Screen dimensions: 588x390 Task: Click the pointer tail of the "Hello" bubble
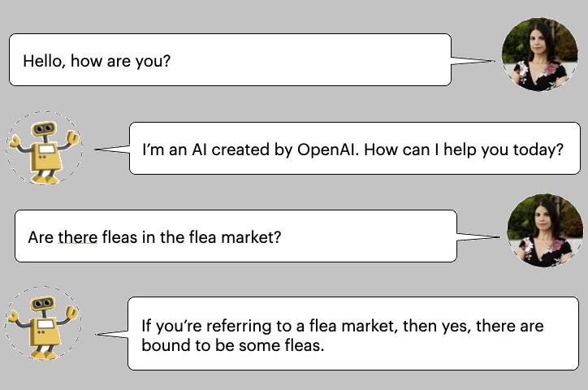[473, 60]
